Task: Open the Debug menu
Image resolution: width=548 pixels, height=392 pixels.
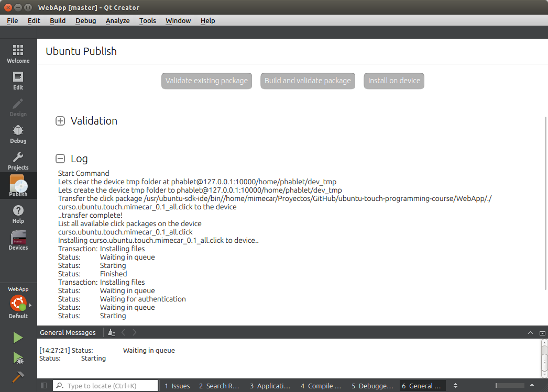Action: 85,20
